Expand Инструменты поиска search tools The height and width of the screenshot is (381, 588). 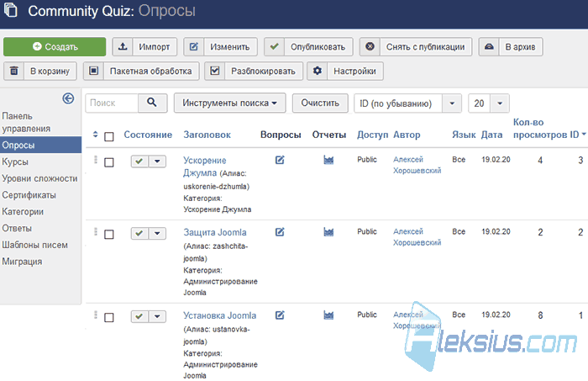pos(229,103)
